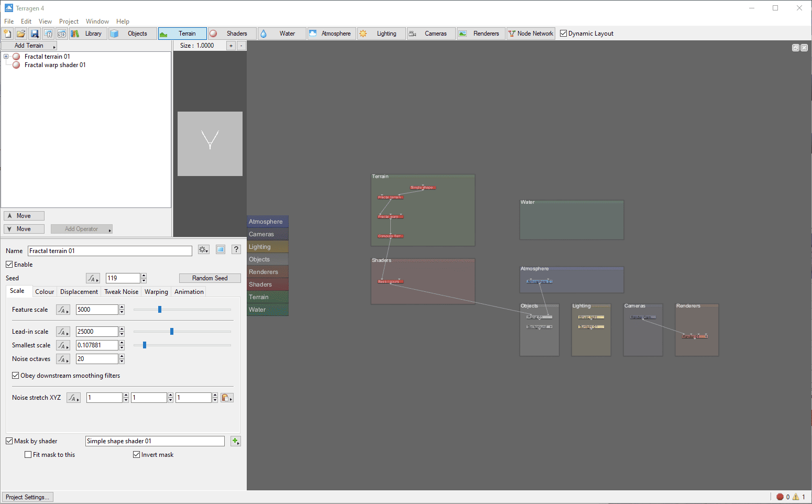Open the 3D preview window icon
Viewport: 812px width, 504px height.
(x=62, y=34)
